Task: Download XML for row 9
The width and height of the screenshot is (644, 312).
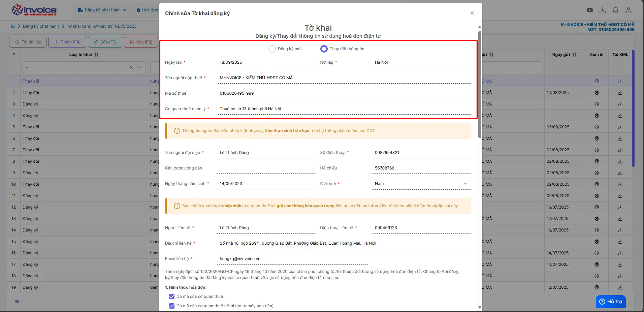Action: point(620,173)
